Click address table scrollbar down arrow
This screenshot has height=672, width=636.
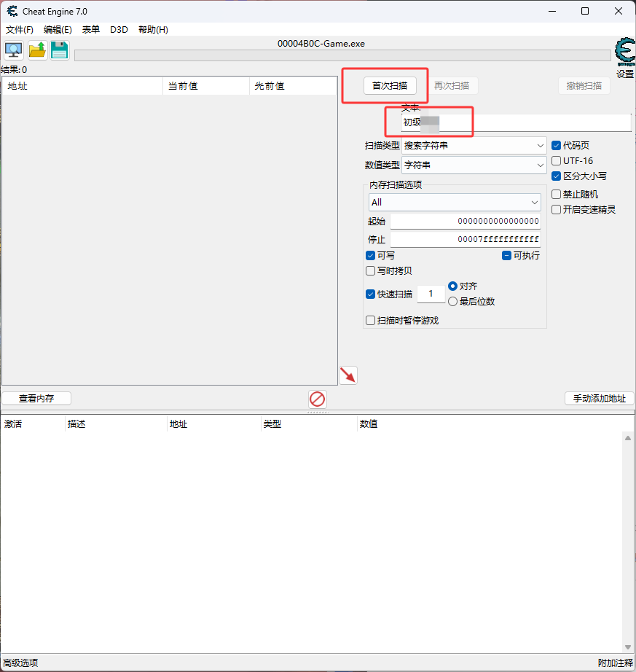point(628,647)
